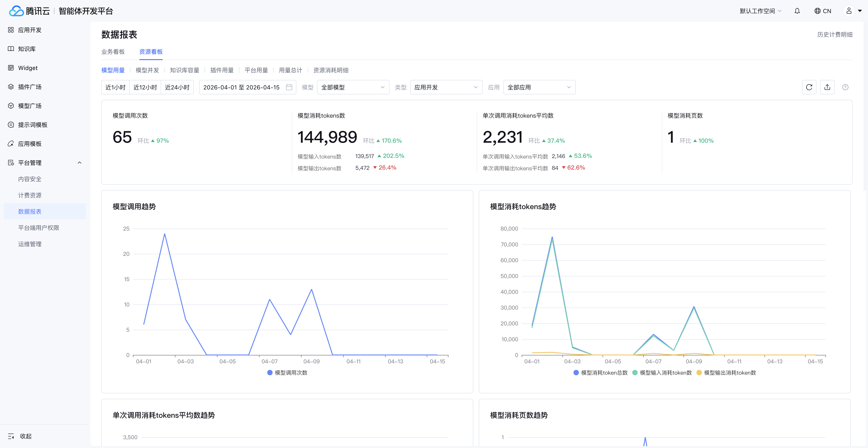Screen dimensions: 868x448
Task: Click the 收起 collapse sidebar icon
Action: click(x=11, y=436)
